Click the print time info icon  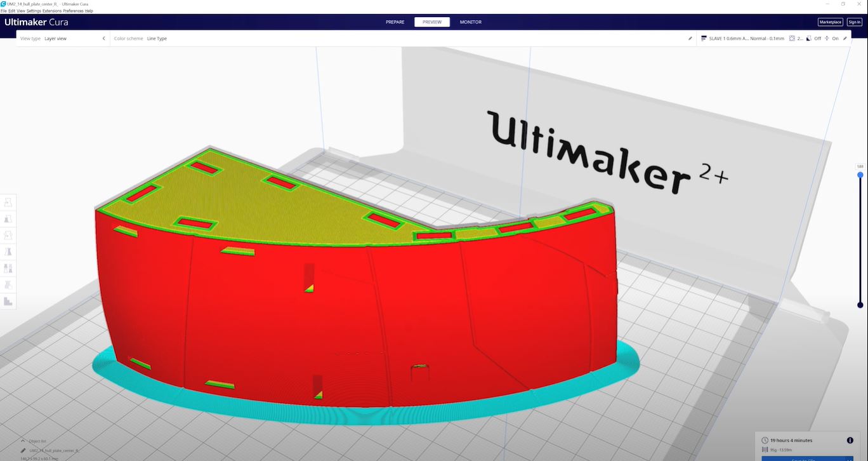point(850,440)
